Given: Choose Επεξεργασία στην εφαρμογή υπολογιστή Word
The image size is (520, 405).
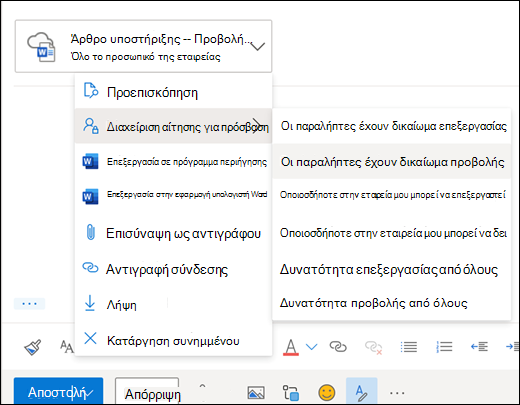Looking at the screenshot, I should tap(173, 195).
